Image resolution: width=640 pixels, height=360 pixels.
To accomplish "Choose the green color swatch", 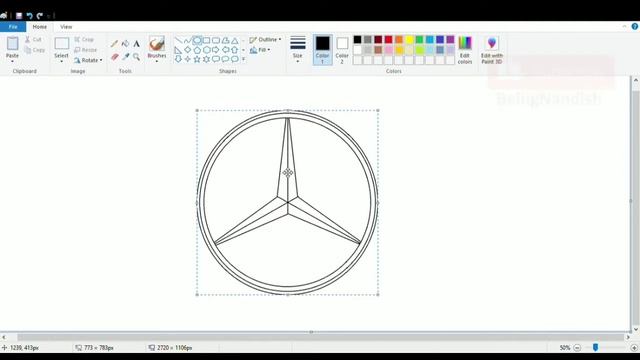I will pos(419,40).
